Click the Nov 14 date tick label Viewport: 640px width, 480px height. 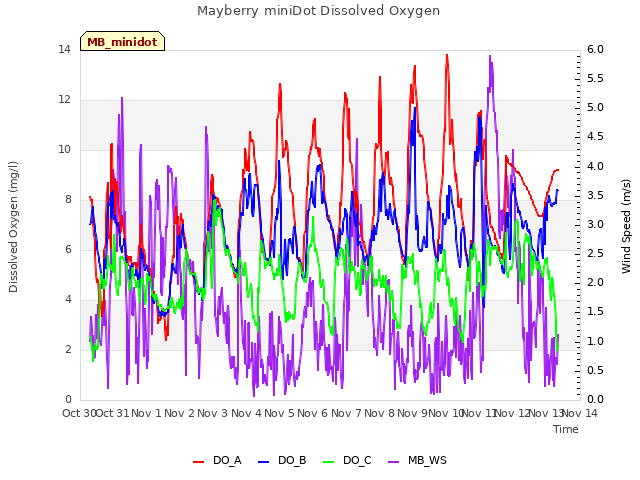(580, 413)
